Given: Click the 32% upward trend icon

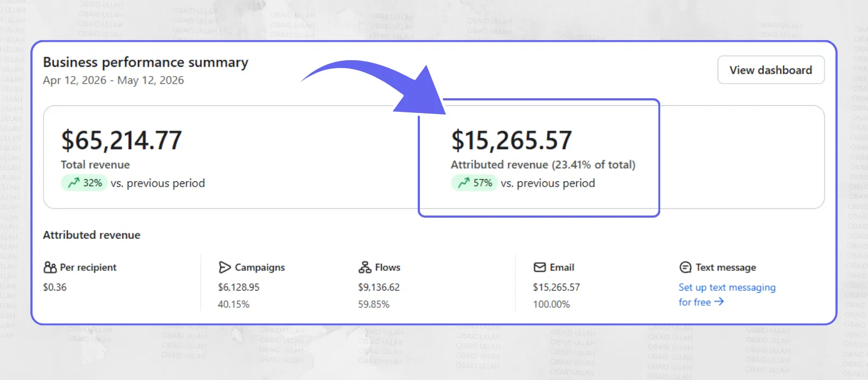Looking at the screenshot, I should point(74,183).
